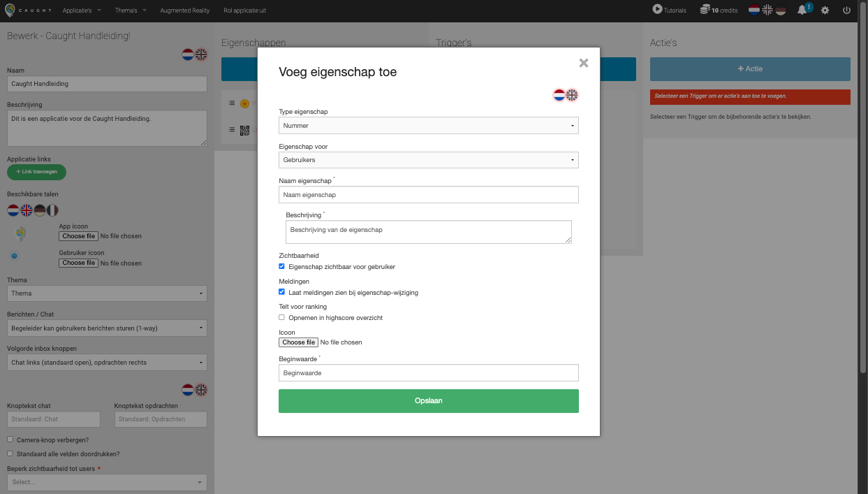Open the Tutorials video icon

coord(657,10)
